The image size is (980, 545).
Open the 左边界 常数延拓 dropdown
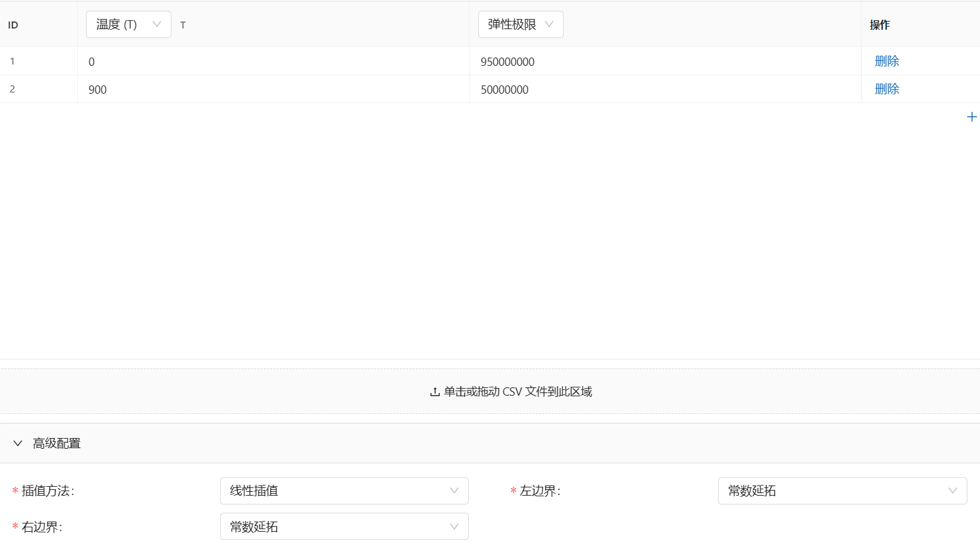click(842, 491)
